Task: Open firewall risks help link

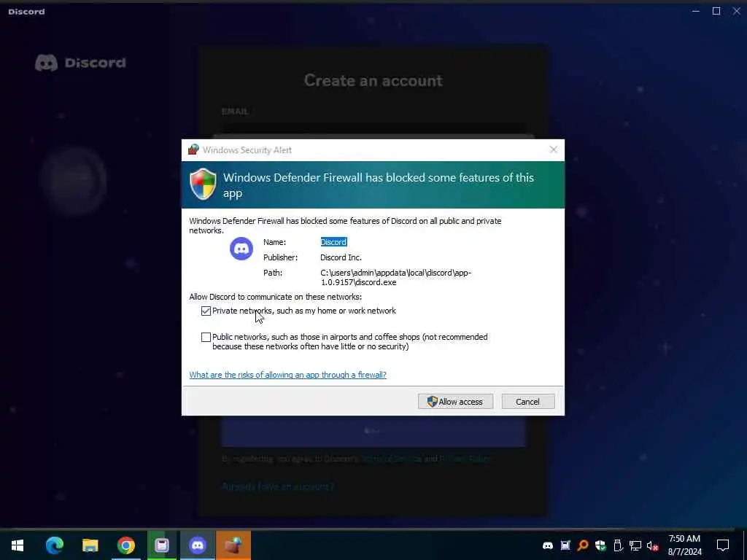Action: [x=287, y=375]
